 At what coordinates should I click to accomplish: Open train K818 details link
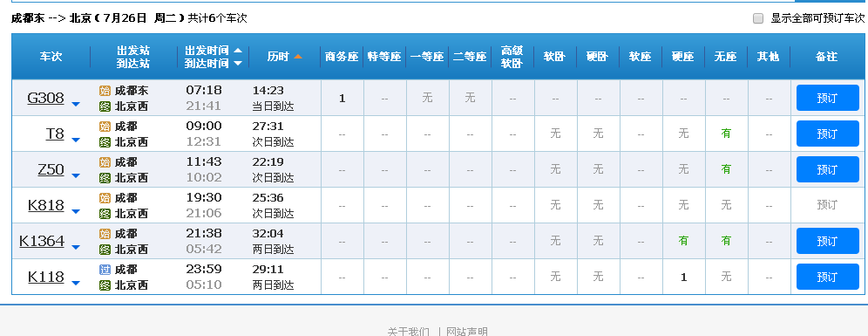coord(46,205)
